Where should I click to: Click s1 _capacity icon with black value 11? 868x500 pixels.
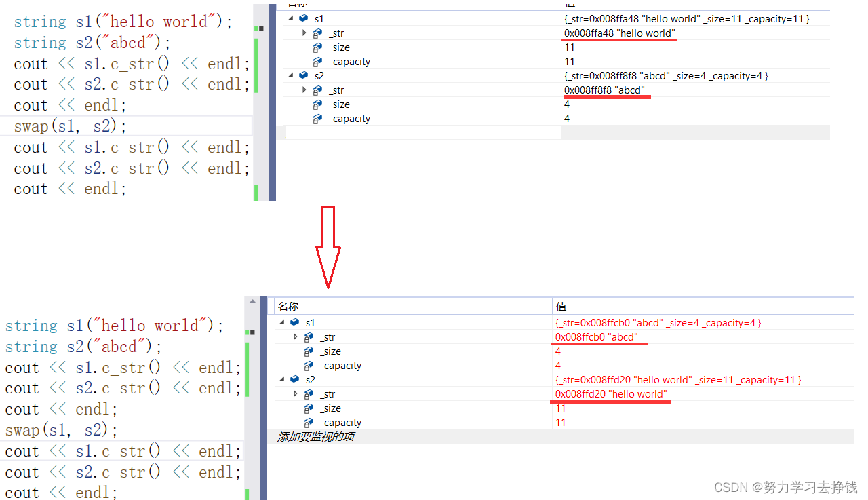click(317, 62)
